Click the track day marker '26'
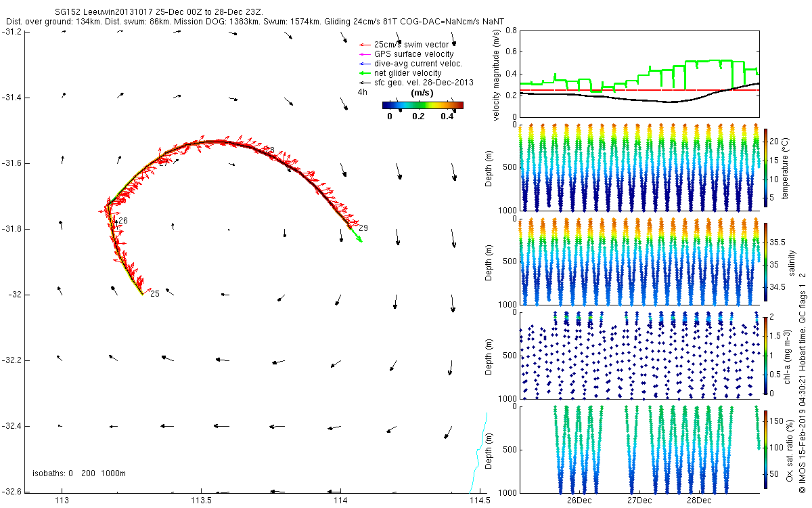This screenshot has height=508, width=812. 123,221
